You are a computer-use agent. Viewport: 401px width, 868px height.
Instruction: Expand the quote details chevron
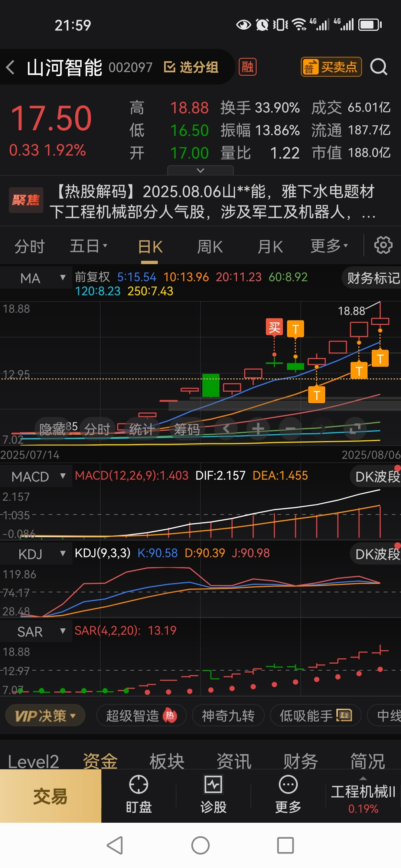click(200, 170)
